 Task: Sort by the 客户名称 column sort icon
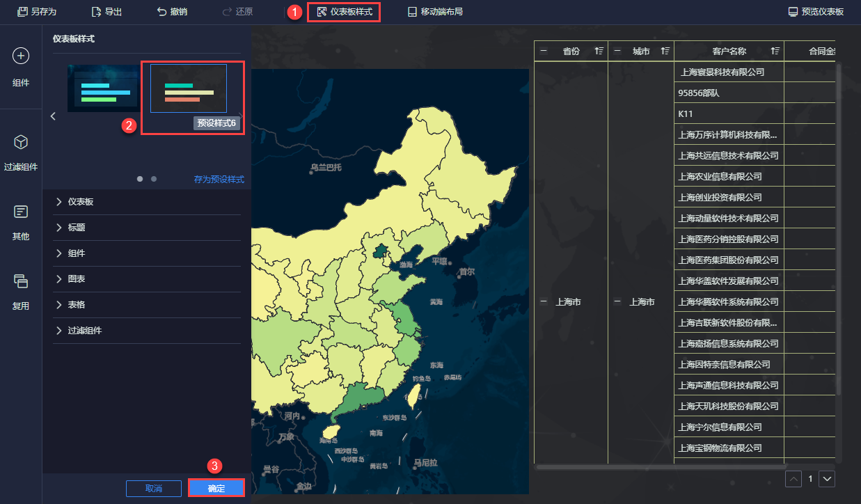pyautogui.click(x=775, y=51)
